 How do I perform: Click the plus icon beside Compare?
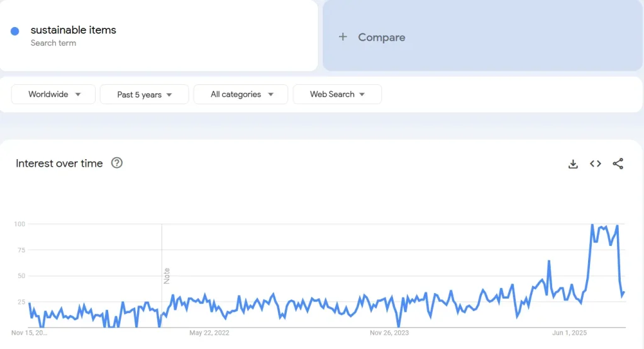343,37
